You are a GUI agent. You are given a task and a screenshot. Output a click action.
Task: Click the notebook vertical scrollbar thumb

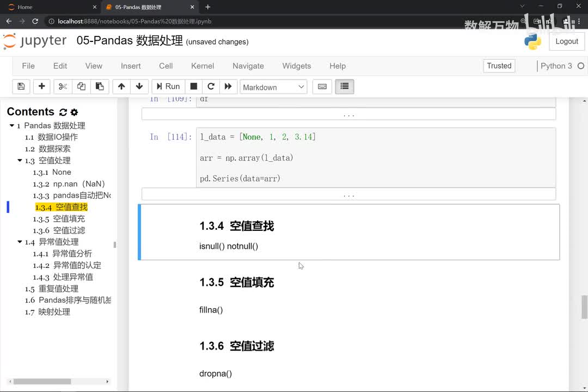[x=584, y=307]
